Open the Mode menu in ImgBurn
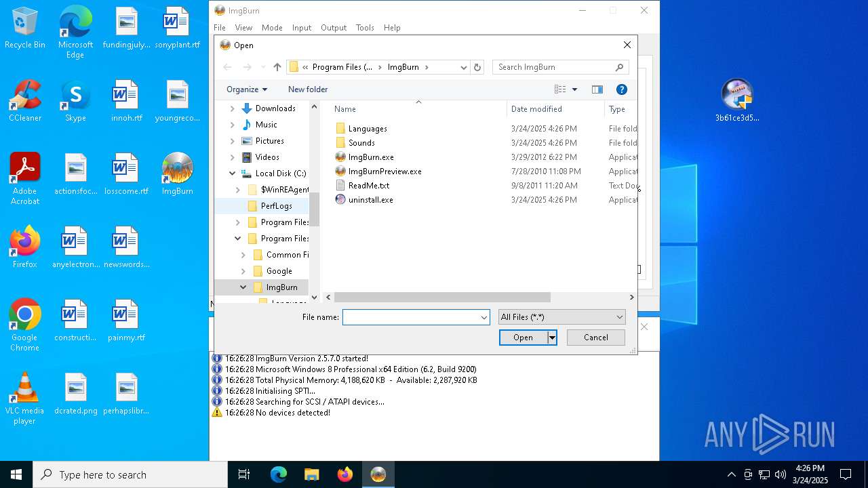 coord(272,28)
